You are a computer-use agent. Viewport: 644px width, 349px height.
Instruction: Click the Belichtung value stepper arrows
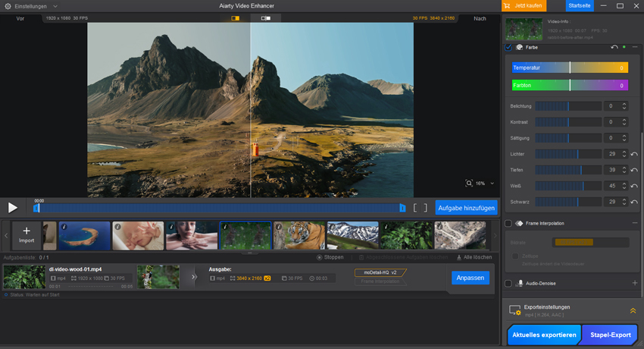point(624,106)
